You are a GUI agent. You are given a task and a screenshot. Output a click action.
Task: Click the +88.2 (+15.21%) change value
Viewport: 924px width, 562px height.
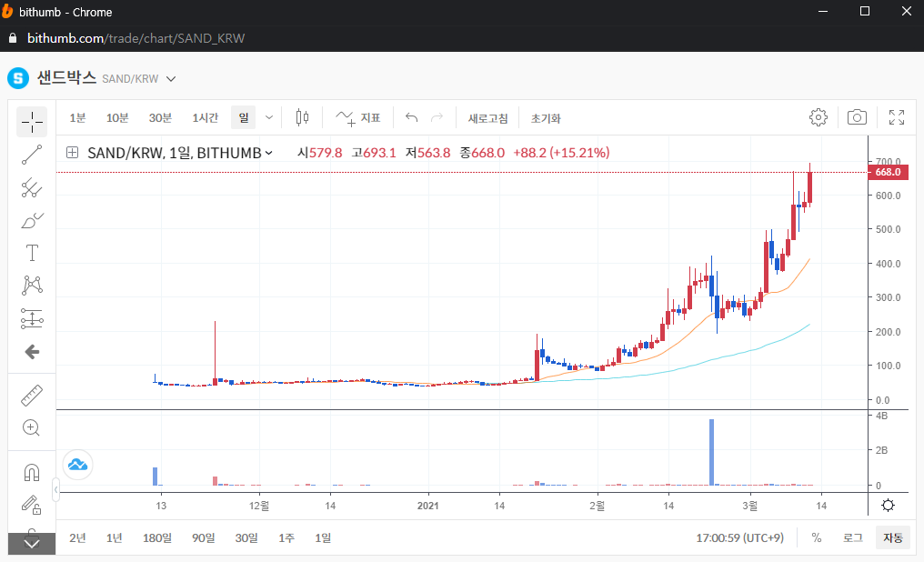561,153
